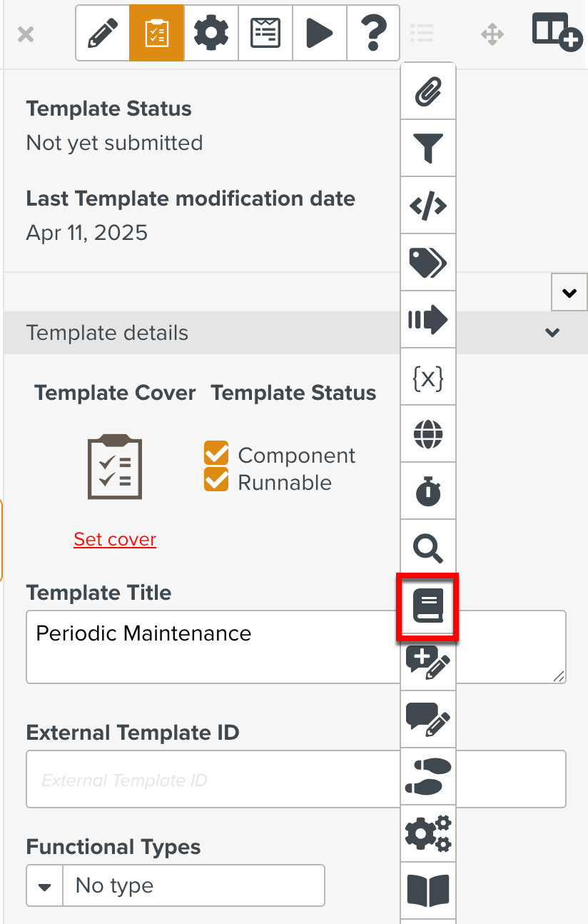Open the filter tool
This screenshot has height=924, width=588.
tap(427, 148)
